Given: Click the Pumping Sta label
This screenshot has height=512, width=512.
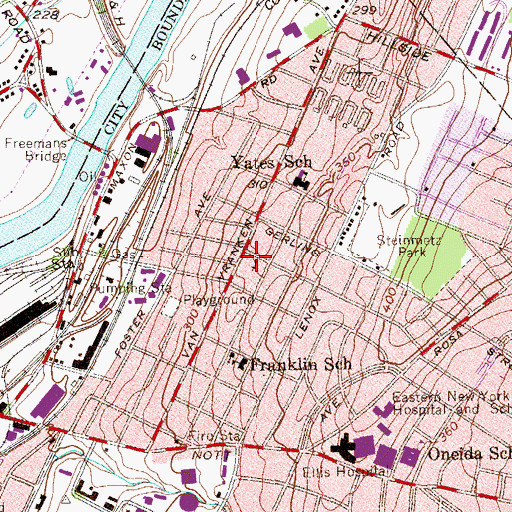Looking at the screenshot, I should tap(131, 288).
